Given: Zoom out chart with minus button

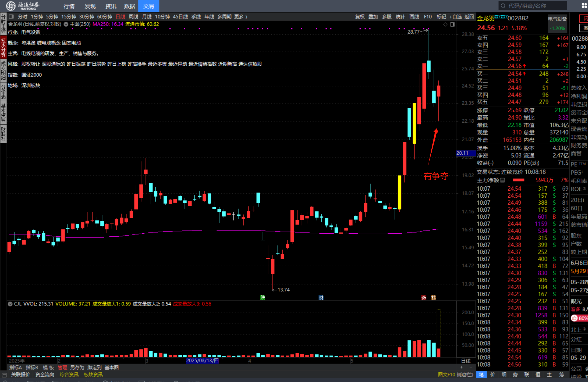Looking at the screenshot, I should point(471,367).
